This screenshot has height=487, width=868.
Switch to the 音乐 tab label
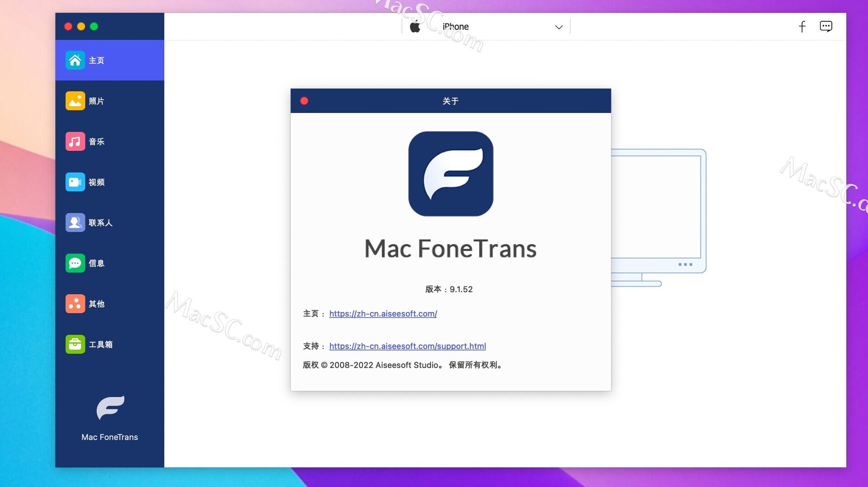[x=97, y=142]
